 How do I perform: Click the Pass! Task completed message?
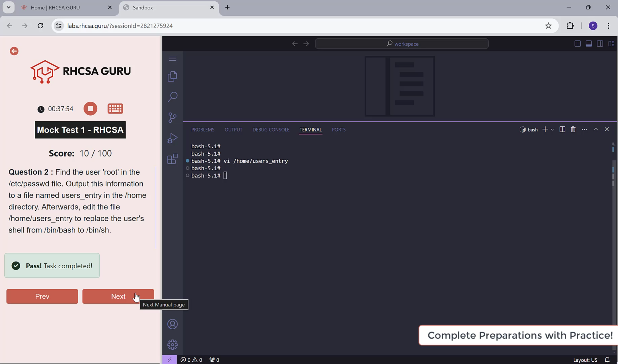coord(52,266)
